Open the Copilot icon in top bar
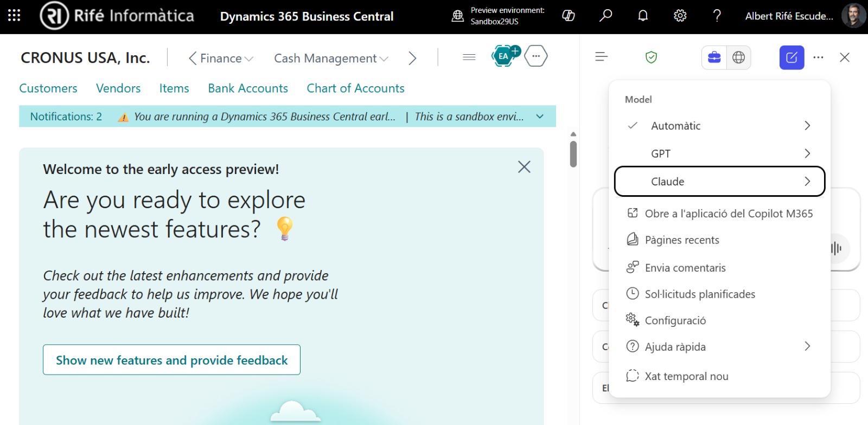Viewport: 868px width, 425px height. [569, 16]
